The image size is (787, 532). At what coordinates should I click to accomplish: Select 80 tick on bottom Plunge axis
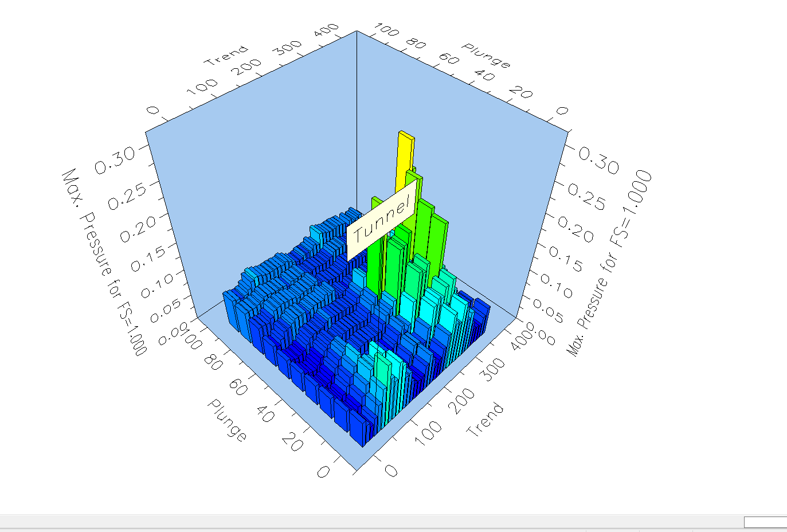tap(213, 362)
